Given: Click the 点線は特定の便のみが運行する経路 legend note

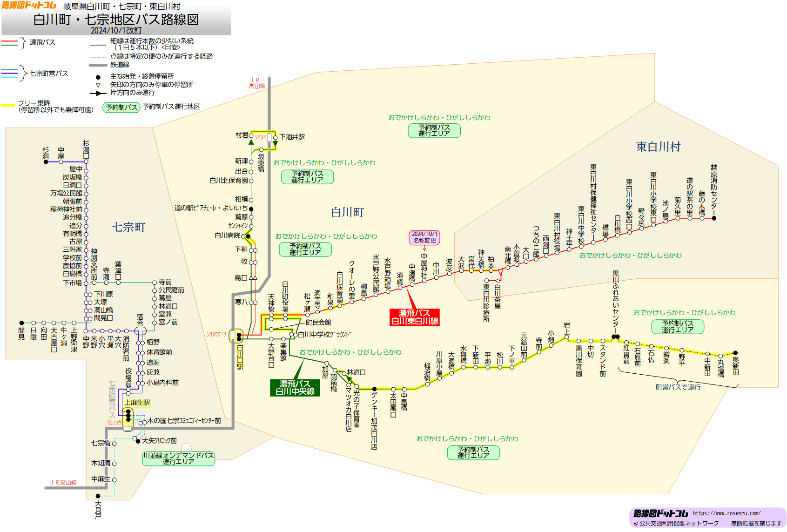Looking at the screenshot, I should (161, 56).
